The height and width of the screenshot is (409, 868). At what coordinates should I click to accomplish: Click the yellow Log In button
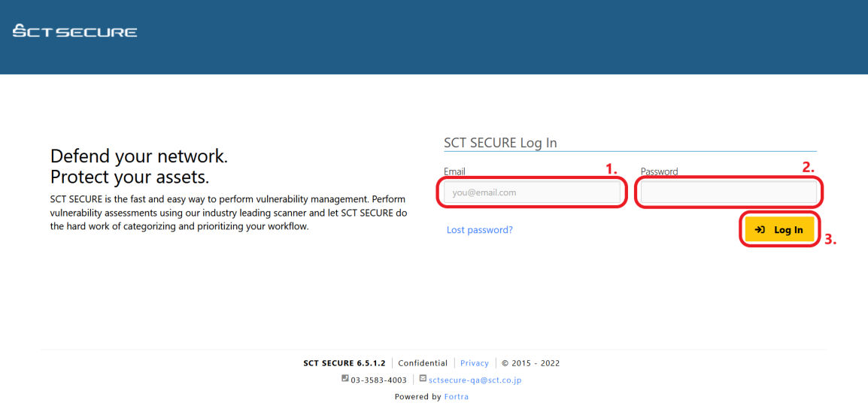pos(779,229)
